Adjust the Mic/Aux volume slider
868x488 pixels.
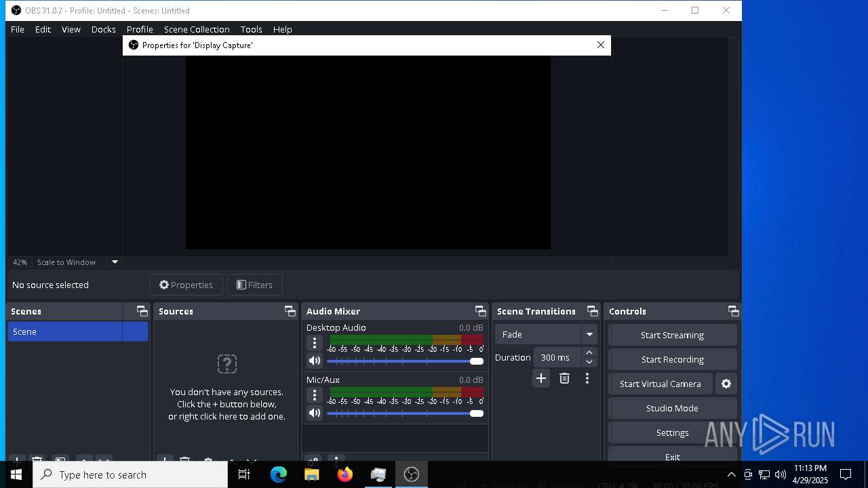(406, 413)
